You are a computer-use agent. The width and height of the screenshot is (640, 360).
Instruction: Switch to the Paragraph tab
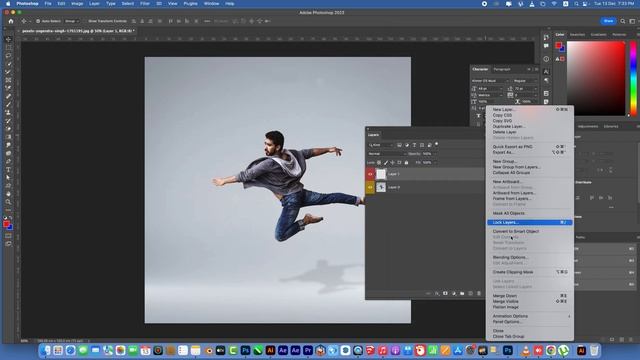(502, 69)
